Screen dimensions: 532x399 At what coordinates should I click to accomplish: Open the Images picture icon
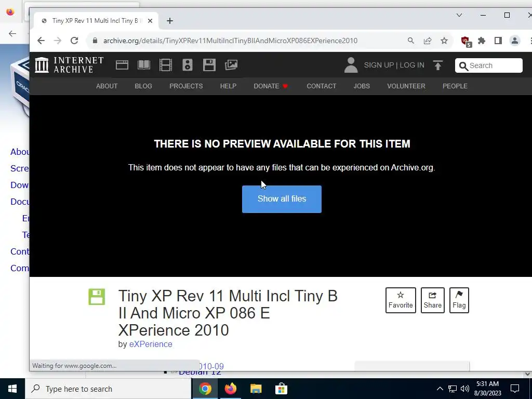231,65
